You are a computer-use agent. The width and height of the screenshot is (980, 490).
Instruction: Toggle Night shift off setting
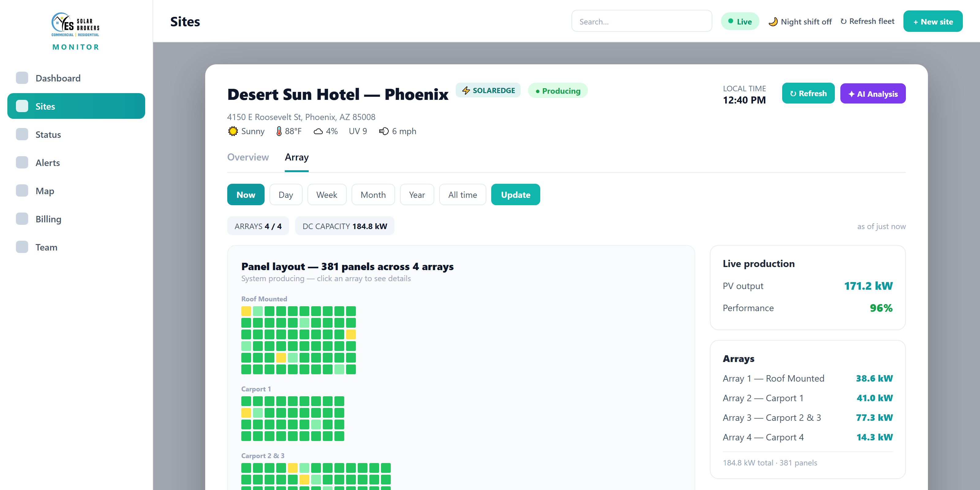coord(800,22)
